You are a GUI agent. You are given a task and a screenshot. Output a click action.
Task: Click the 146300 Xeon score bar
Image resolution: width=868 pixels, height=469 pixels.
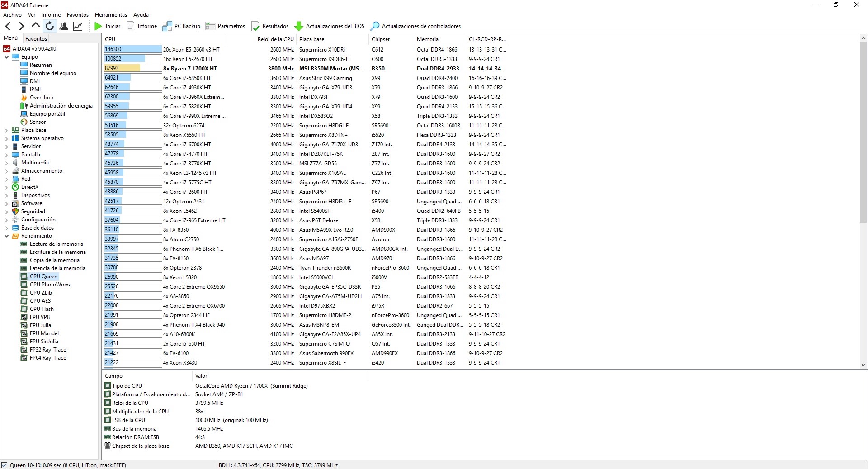(133, 49)
